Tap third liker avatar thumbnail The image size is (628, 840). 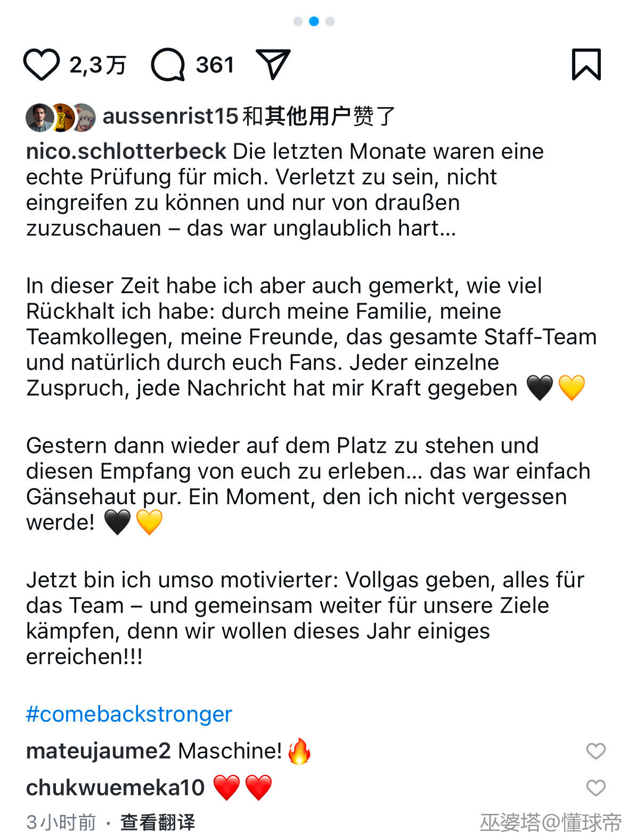click(84, 117)
